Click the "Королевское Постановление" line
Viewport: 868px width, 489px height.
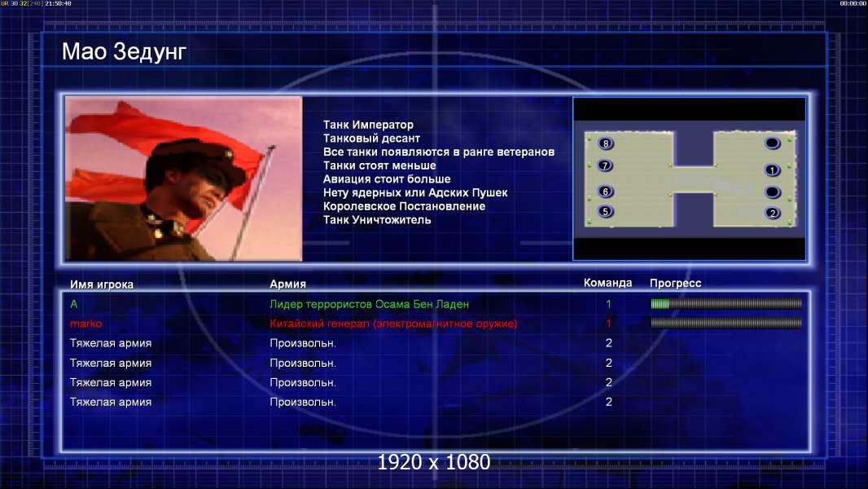(x=404, y=206)
